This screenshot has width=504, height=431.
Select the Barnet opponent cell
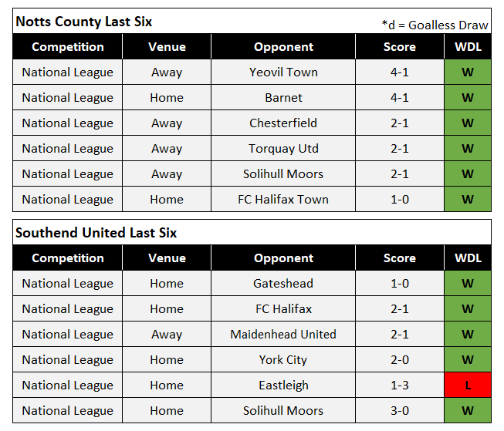click(283, 97)
